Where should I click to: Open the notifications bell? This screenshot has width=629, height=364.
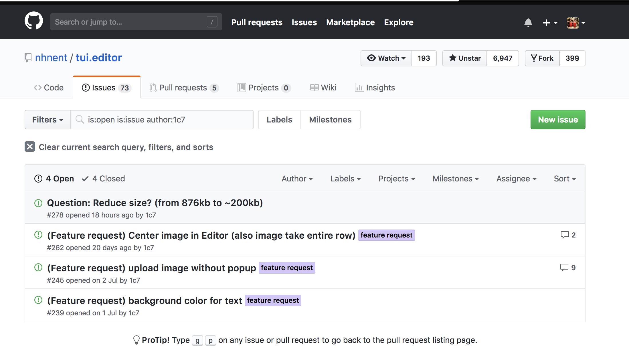(x=528, y=23)
